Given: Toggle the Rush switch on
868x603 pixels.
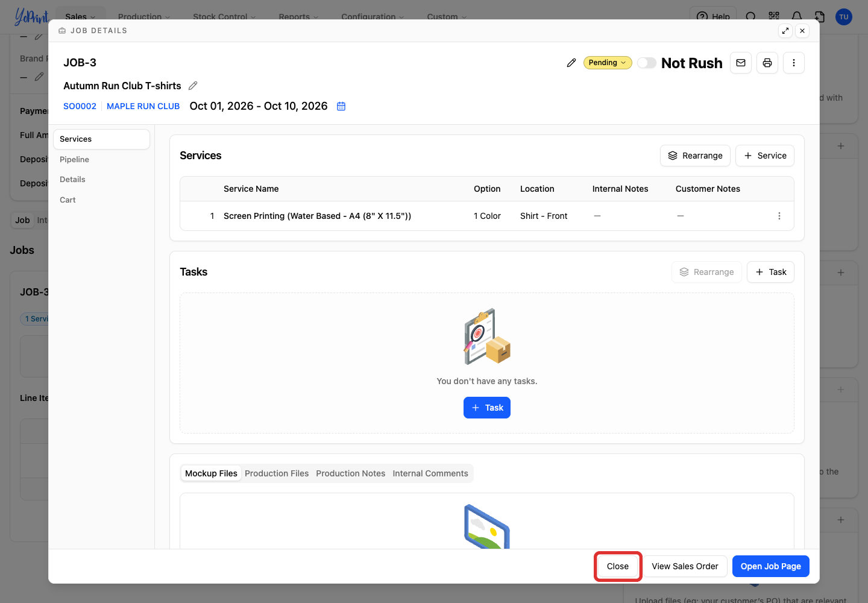Looking at the screenshot, I should tap(647, 63).
